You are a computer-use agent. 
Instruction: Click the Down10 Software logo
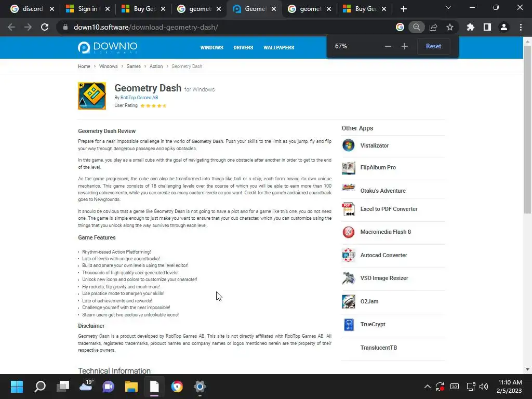[x=108, y=47]
